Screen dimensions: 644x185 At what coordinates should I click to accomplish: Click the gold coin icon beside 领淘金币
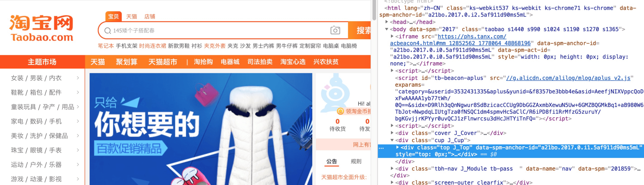tap(340, 111)
